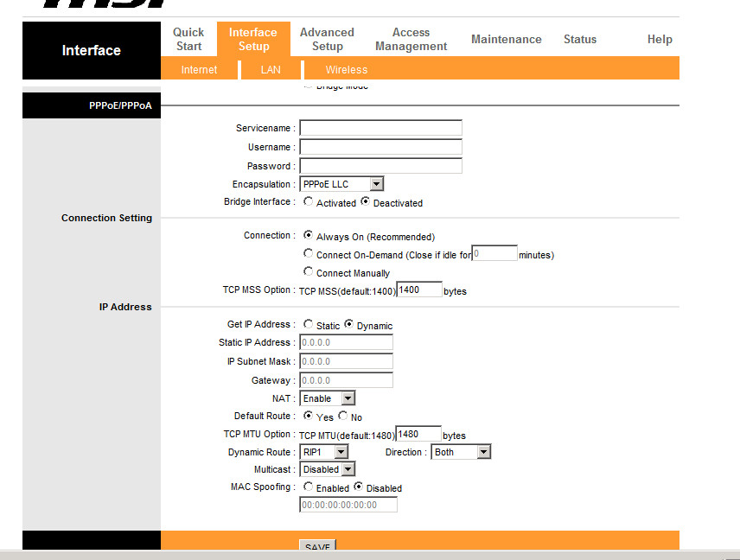Set Default Route to No
The height and width of the screenshot is (560, 740).
(x=343, y=416)
